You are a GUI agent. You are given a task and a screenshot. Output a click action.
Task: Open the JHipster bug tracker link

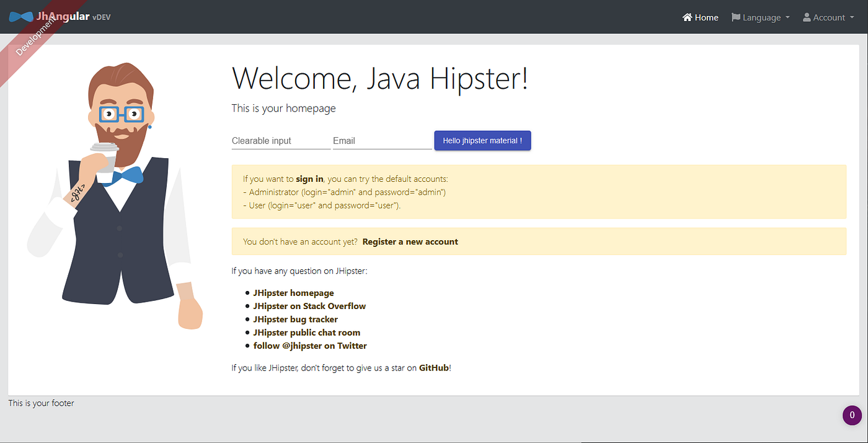point(296,320)
